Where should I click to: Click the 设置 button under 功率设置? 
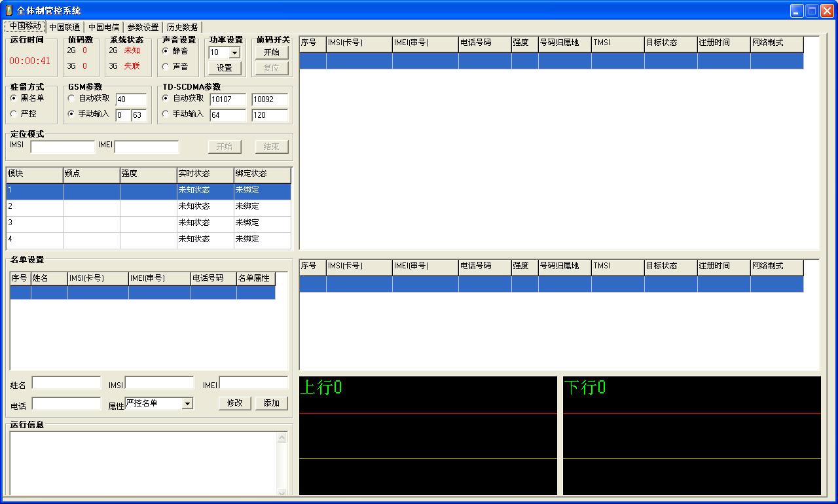224,68
